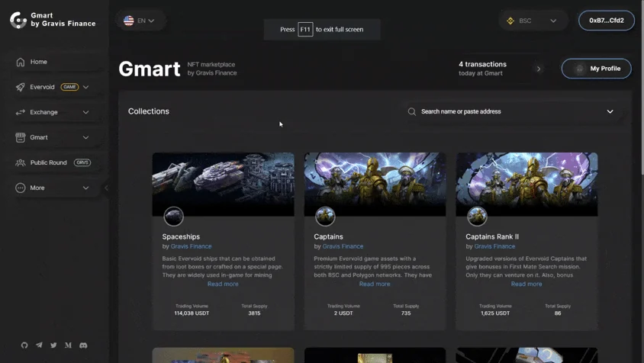Expand the search filter chevron

pos(610,111)
